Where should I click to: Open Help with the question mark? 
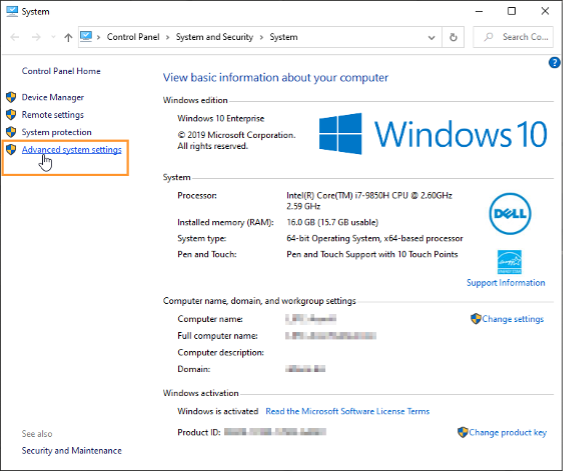click(x=554, y=63)
